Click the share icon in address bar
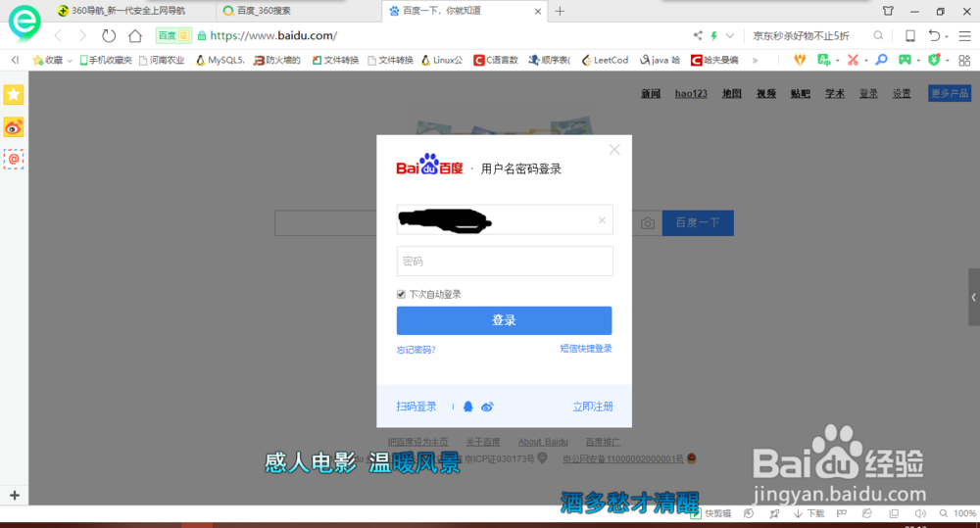Image resolution: width=980 pixels, height=528 pixels. tap(698, 35)
